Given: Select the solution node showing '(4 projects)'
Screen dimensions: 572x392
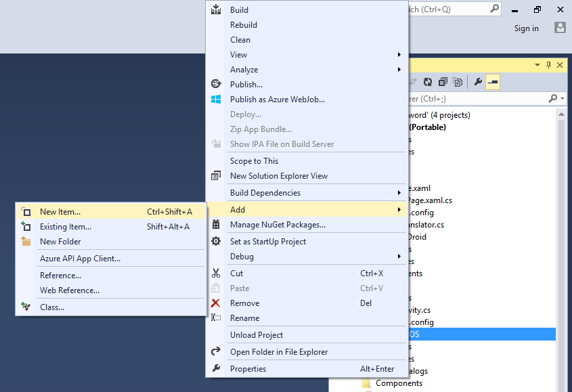Looking at the screenshot, I should tap(439, 115).
